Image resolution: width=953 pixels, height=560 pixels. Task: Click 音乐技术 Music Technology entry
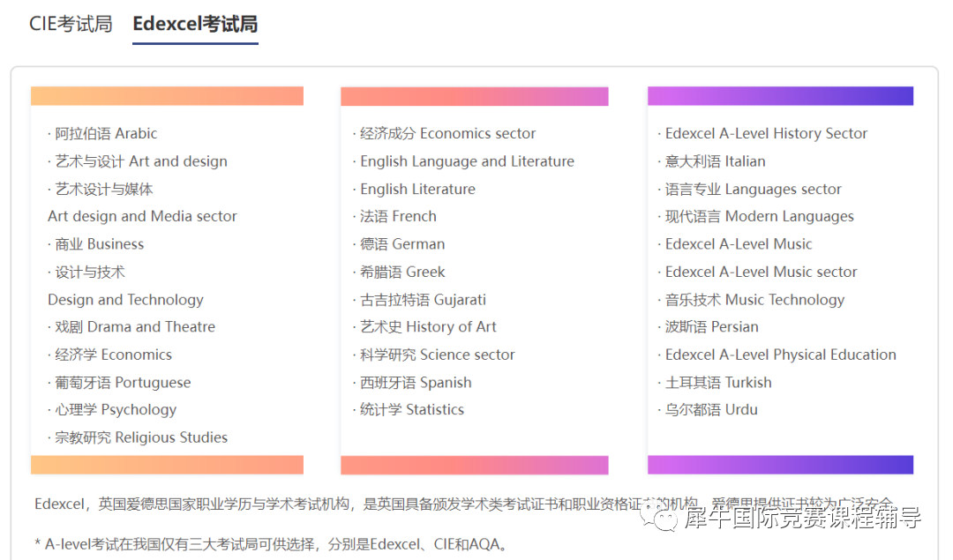(x=754, y=300)
